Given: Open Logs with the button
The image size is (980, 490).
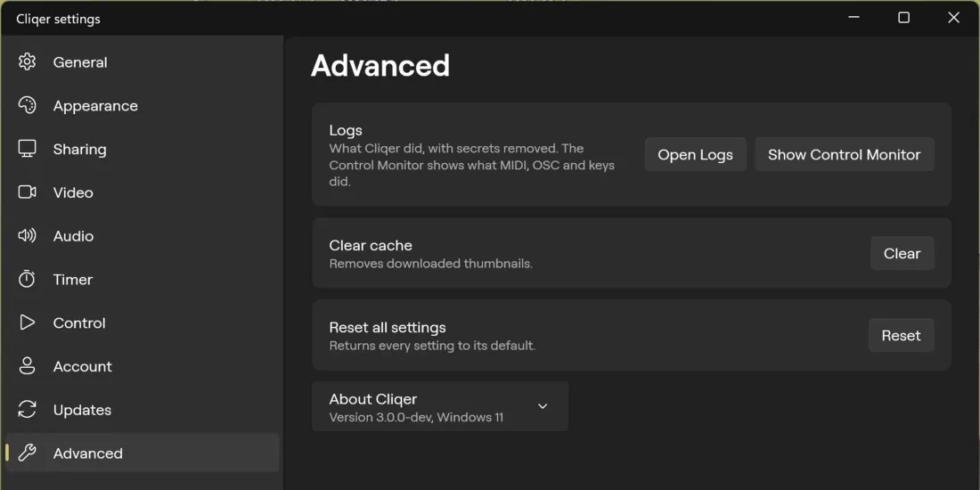Looking at the screenshot, I should click(696, 154).
